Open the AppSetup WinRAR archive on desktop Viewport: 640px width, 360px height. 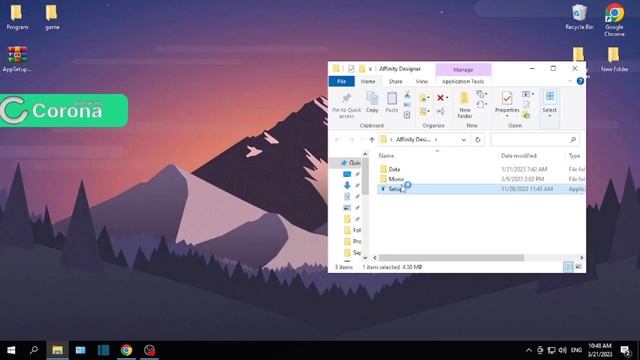pos(17,59)
